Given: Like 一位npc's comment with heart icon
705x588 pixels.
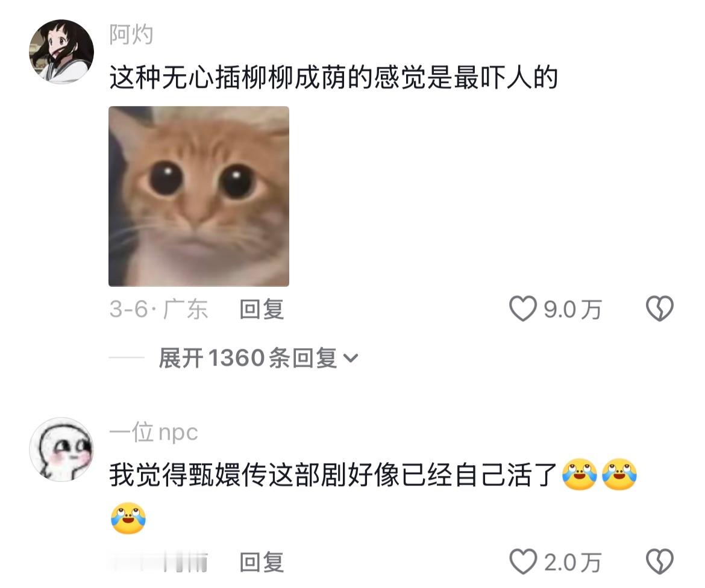Looking at the screenshot, I should (x=523, y=561).
